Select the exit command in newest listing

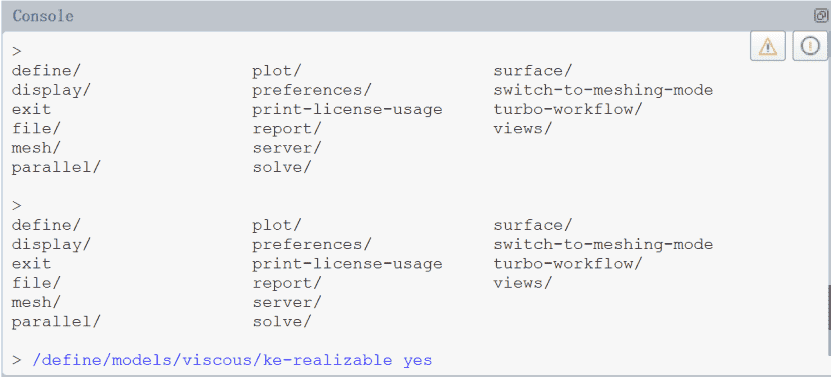(x=31, y=264)
